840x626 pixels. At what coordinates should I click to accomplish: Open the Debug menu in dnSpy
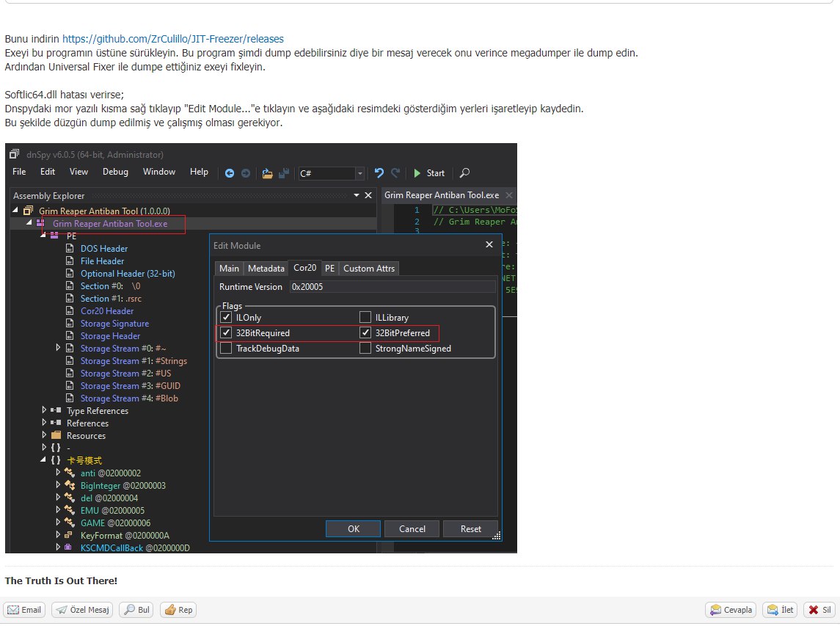pyautogui.click(x=115, y=172)
